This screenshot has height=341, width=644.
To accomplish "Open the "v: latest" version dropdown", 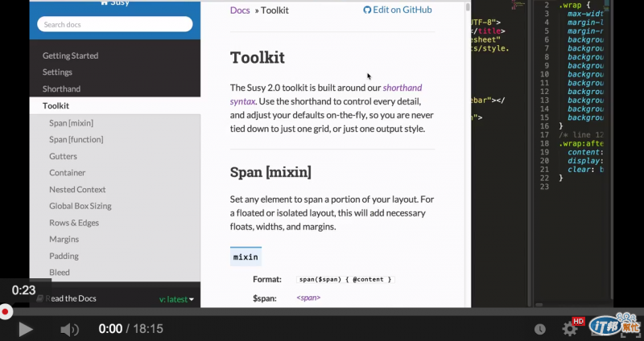I will tap(176, 299).
